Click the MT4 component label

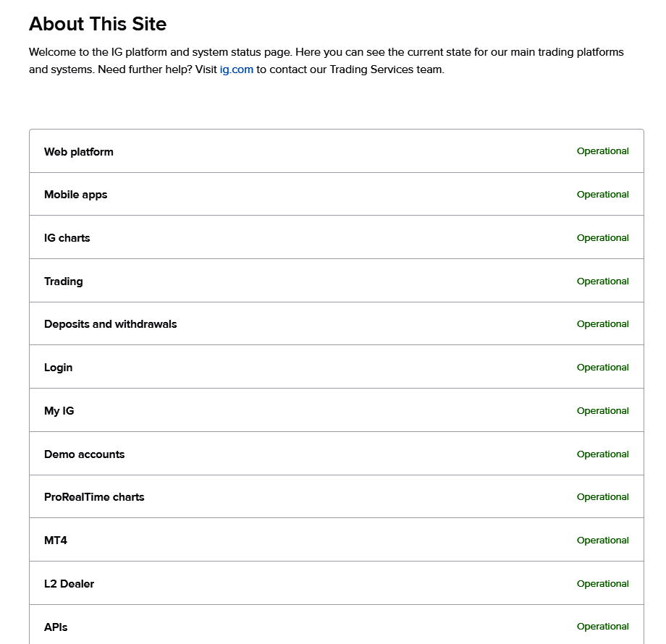click(55, 541)
